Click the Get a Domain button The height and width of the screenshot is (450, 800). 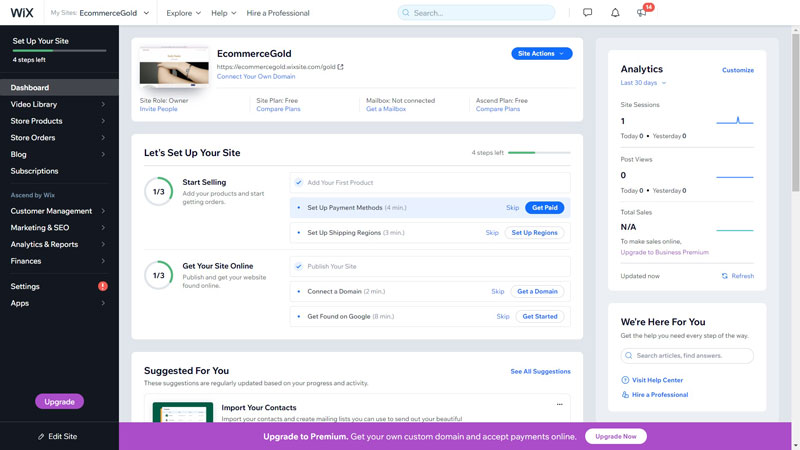coord(537,291)
